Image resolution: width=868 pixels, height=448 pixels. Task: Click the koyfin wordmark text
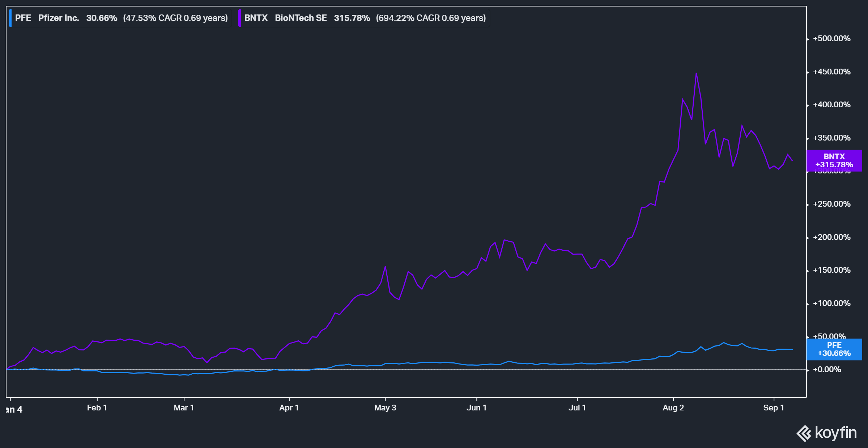pyautogui.click(x=836, y=432)
